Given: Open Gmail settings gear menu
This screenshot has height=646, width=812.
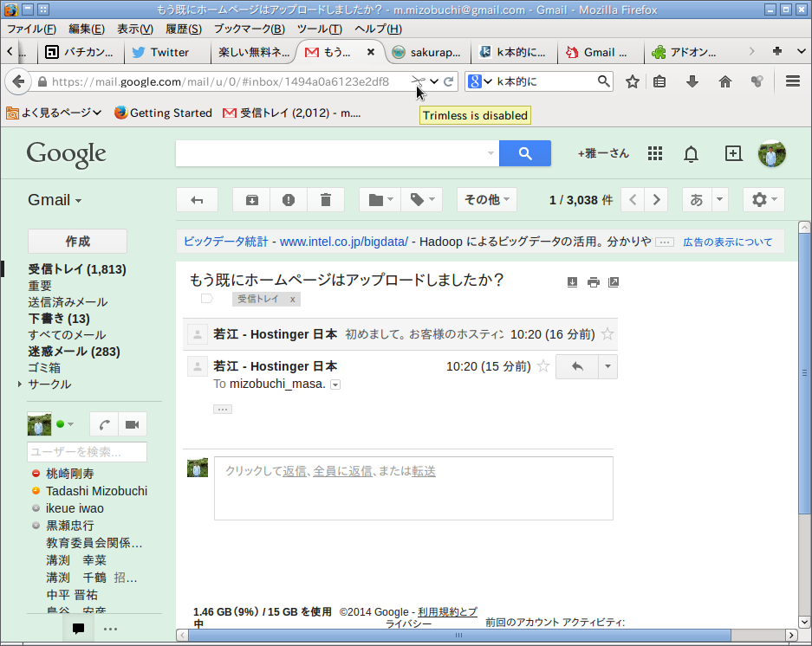Looking at the screenshot, I should 763,200.
